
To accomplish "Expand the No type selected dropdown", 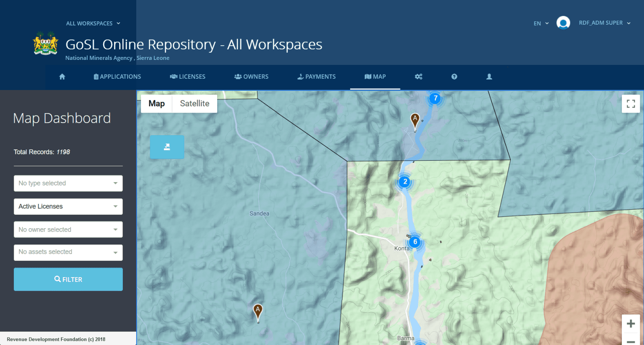I will click(68, 183).
